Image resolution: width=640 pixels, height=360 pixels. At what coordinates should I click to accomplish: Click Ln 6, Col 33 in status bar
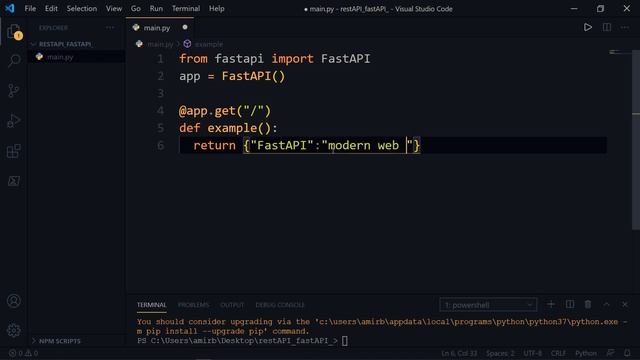point(459,353)
